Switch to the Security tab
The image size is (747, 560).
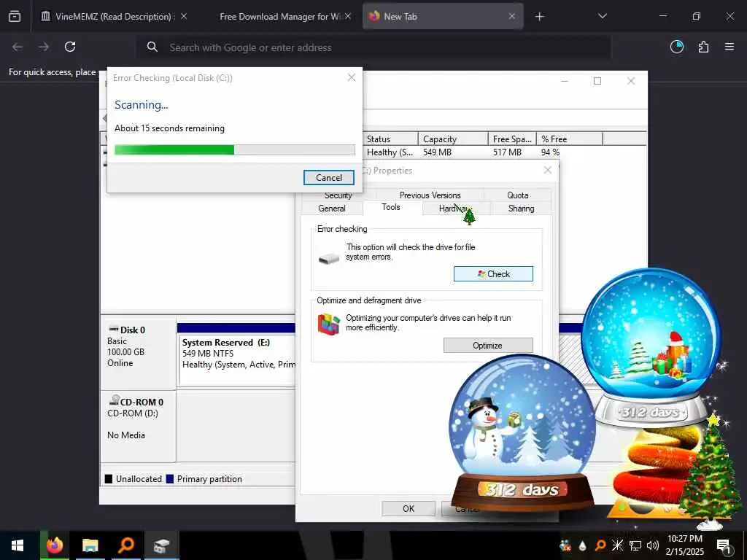point(338,195)
